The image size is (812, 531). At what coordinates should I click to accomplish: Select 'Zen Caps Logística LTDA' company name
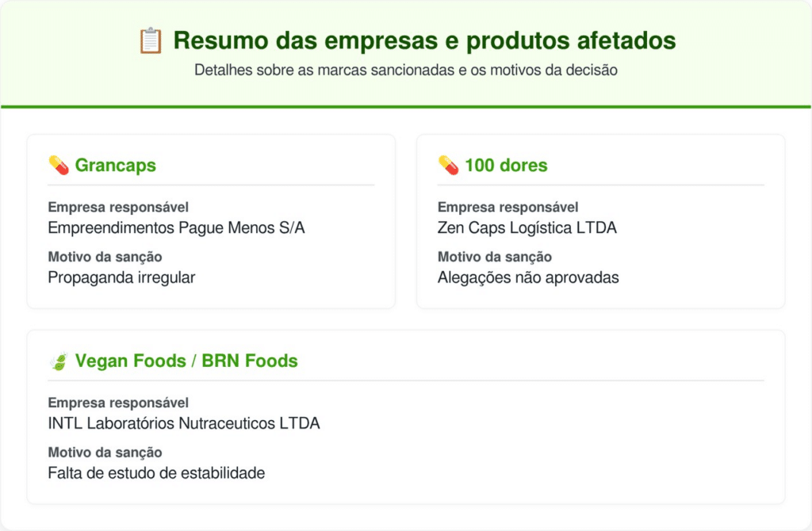[x=527, y=228]
